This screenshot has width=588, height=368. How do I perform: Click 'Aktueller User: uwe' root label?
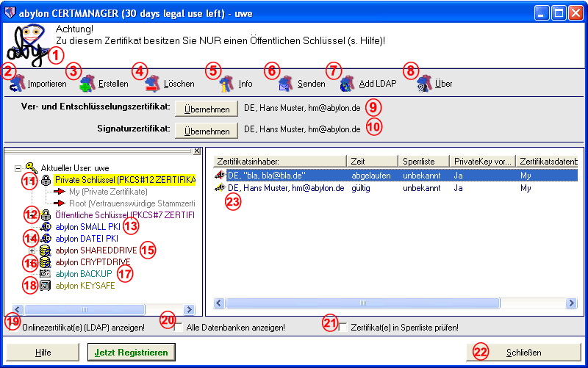click(75, 168)
